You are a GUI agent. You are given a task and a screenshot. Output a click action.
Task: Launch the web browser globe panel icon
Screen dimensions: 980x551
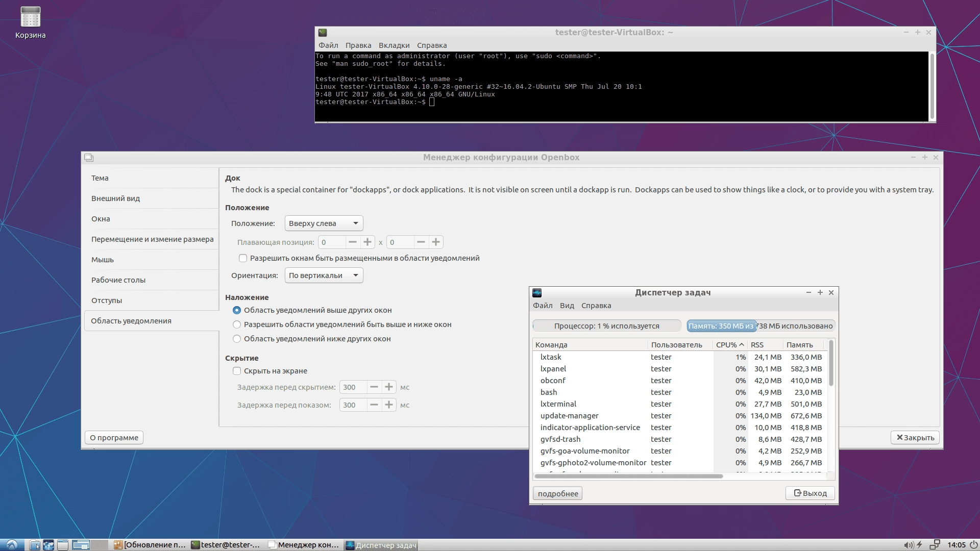(x=48, y=545)
